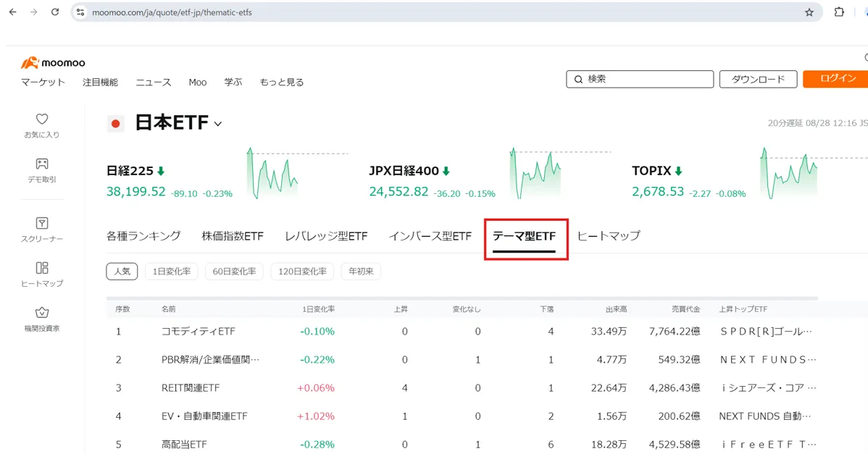Viewport: 868px width, 454px height.
Task: Select the 人気 sort option
Action: 122,272
